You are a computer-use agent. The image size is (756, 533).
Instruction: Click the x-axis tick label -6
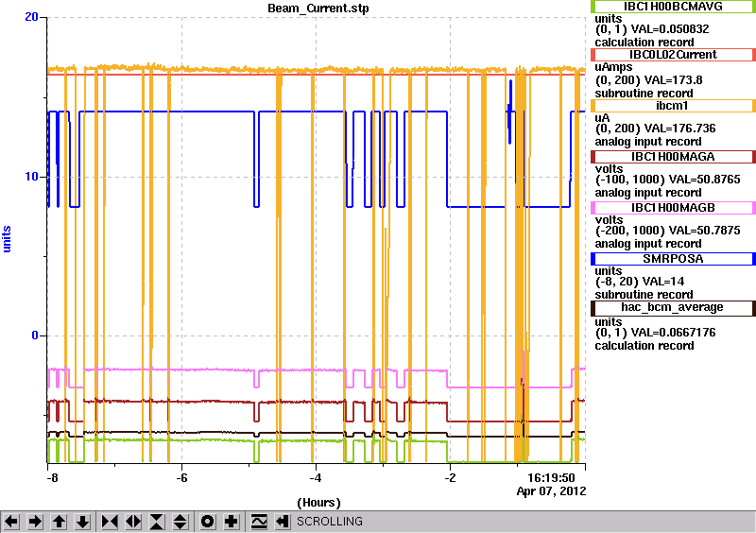tap(181, 478)
